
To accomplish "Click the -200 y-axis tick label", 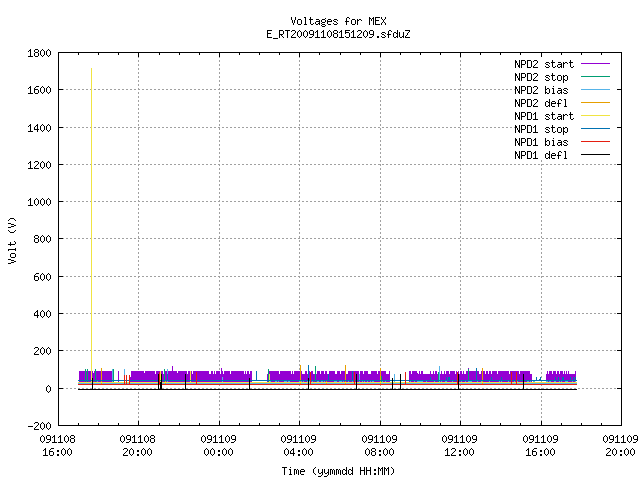I will click(x=39, y=426).
